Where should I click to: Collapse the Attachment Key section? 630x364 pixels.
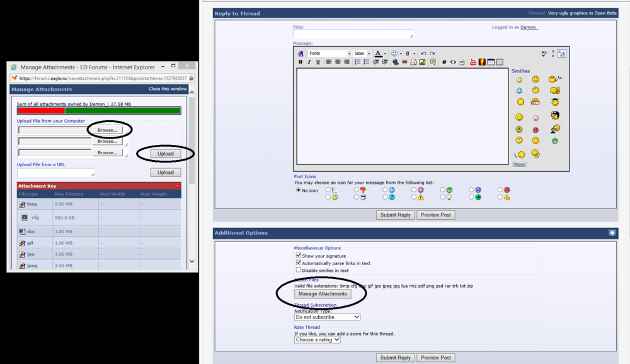[177, 186]
